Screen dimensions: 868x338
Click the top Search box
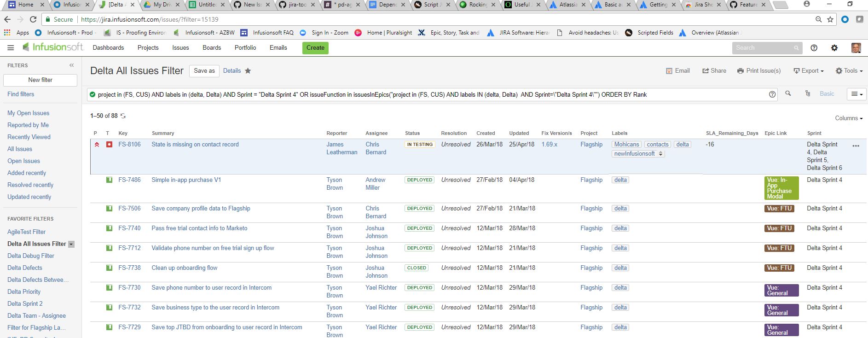click(x=767, y=48)
